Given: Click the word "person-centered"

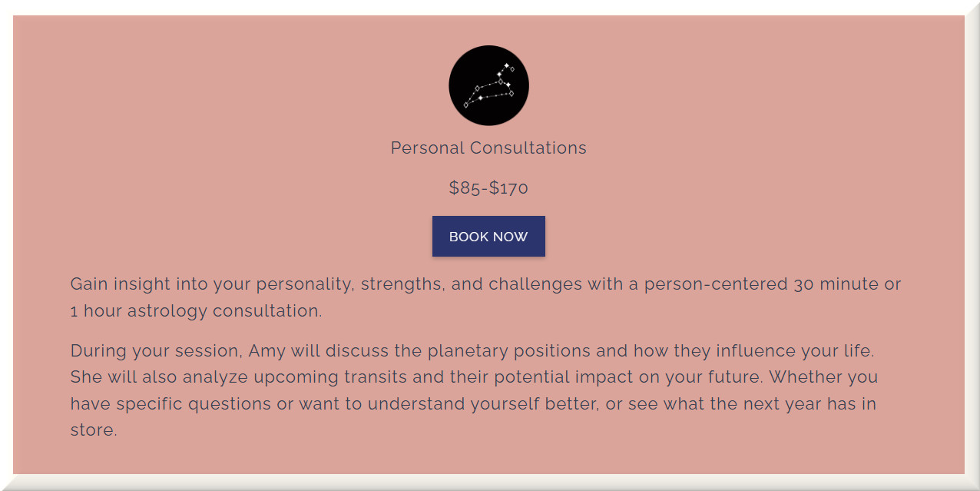Looking at the screenshot, I should tap(716, 284).
